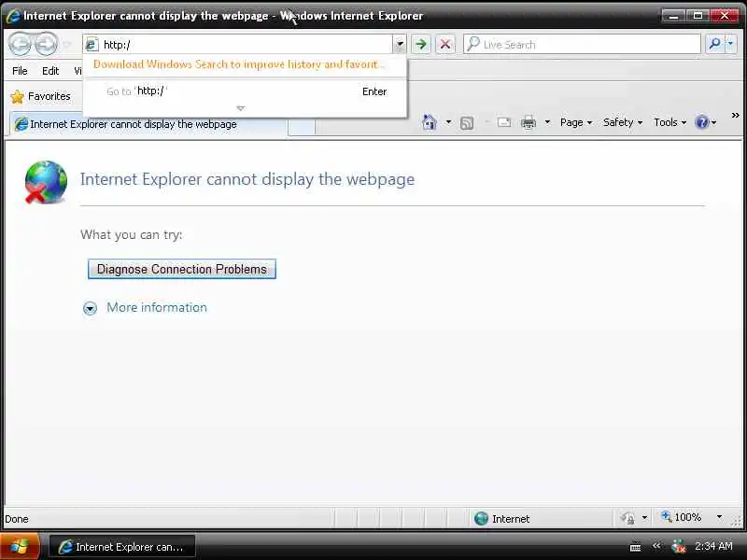Click the 2:34 AM clock
Screen dimensions: 747x560
pyautogui.click(x=713, y=546)
